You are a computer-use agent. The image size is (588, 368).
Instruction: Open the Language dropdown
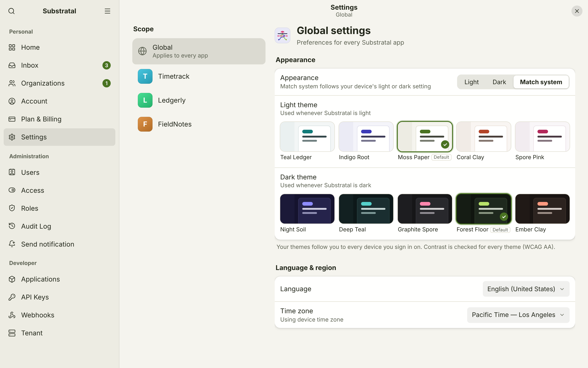(526, 289)
